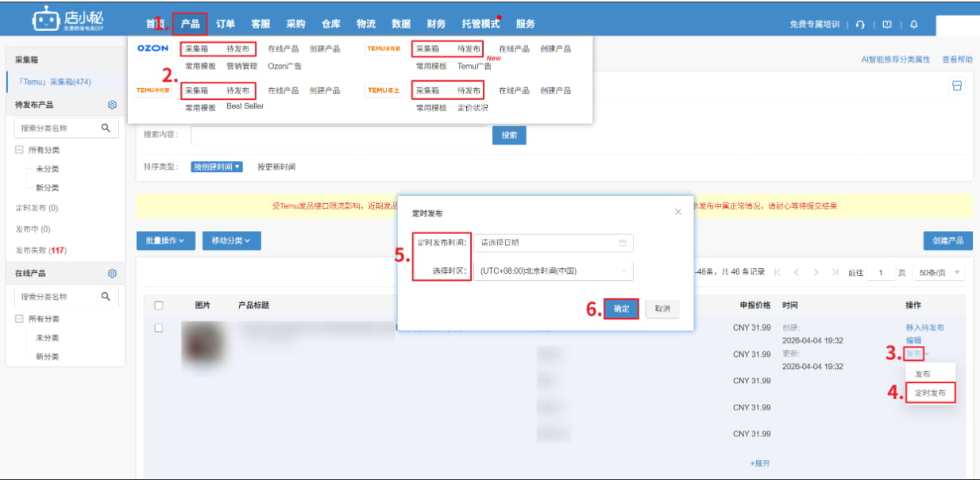Collapse 所有分类 under 待发布产品
Screen dimensions: 980x480
pyautogui.click(x=19, y=150)
